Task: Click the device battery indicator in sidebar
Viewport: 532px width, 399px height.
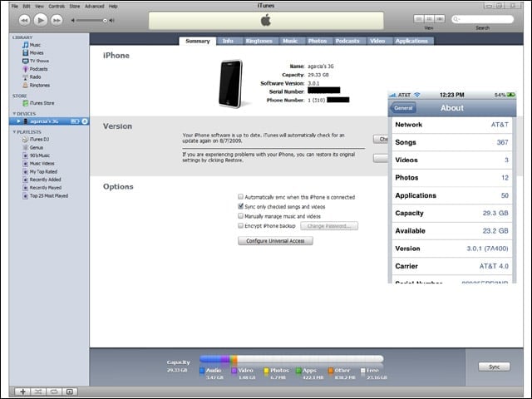Action: point(75,121)
